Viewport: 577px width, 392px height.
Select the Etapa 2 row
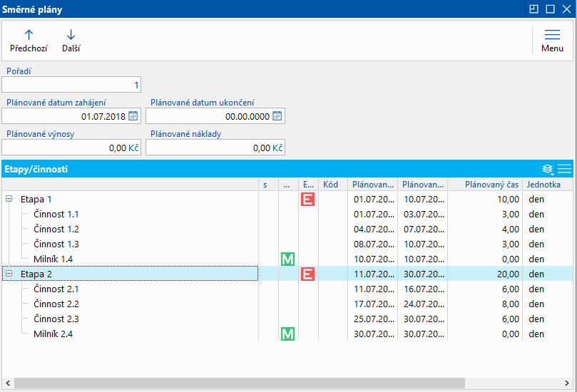[x=287, y=274]
